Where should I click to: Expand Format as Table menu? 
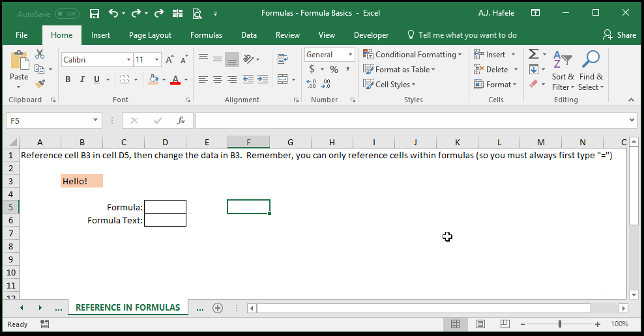tap(399, 69)
